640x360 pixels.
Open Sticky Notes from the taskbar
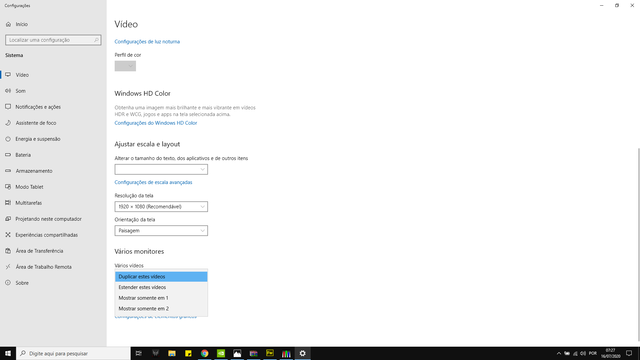[188, 353]
